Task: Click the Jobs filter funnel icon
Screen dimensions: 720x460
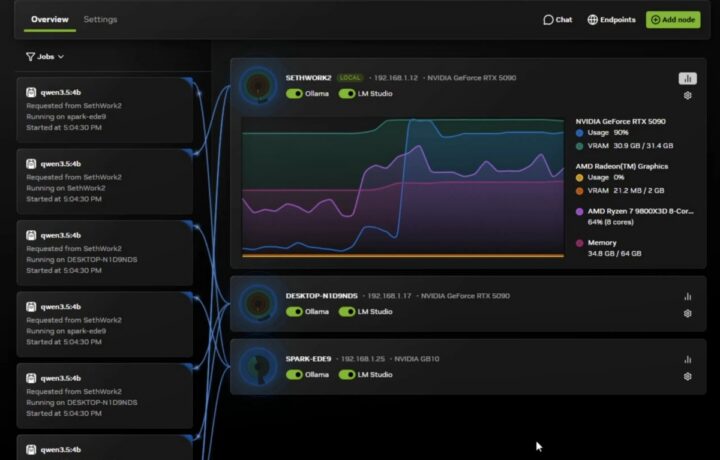Action: pyautogui.click(x=30, y=56)
